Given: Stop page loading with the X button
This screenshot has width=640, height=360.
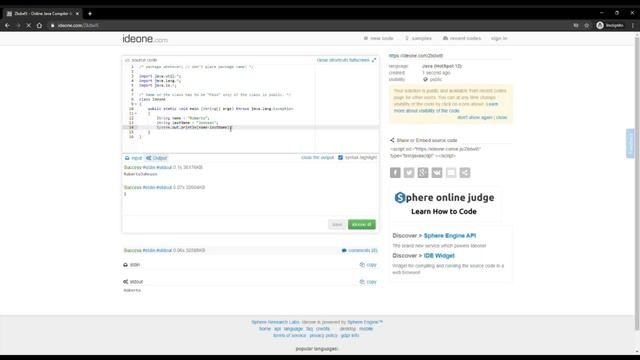Looking at the screenshot, I should (29, 25).
